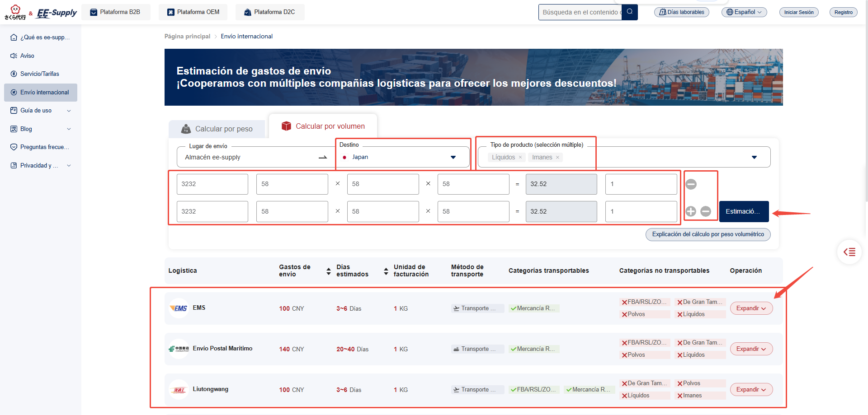Click the Categorías transportables column header
The width and height of the screenshot is (868, 415).
[x=549, y=270]
